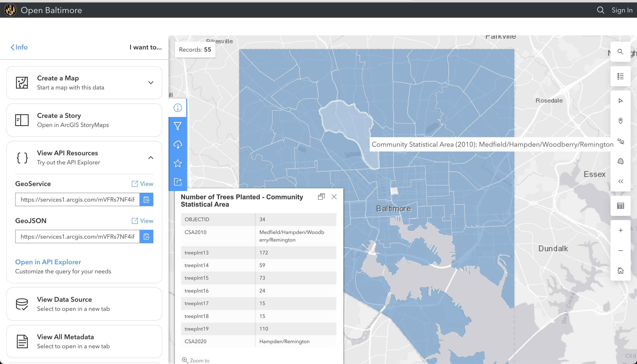Image resolution: width=637 pixels, height=364 pixels.
Task: Open the I want to... menu
Action: point(145,47)
